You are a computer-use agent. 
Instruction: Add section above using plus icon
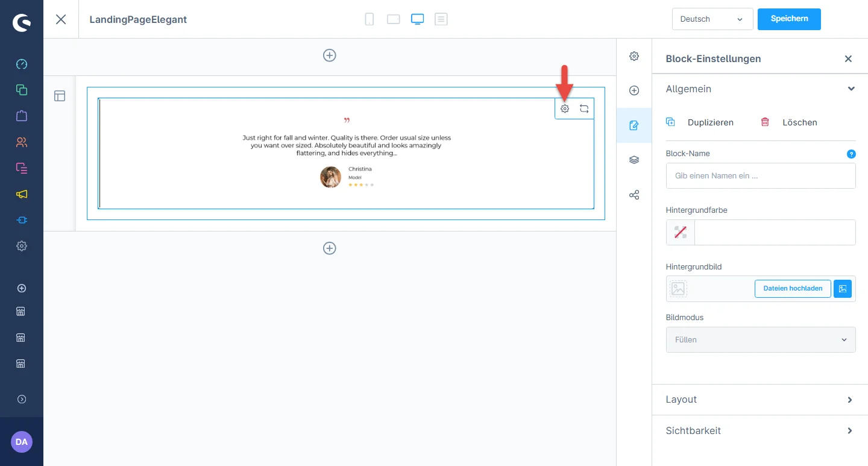coord(330,55)
